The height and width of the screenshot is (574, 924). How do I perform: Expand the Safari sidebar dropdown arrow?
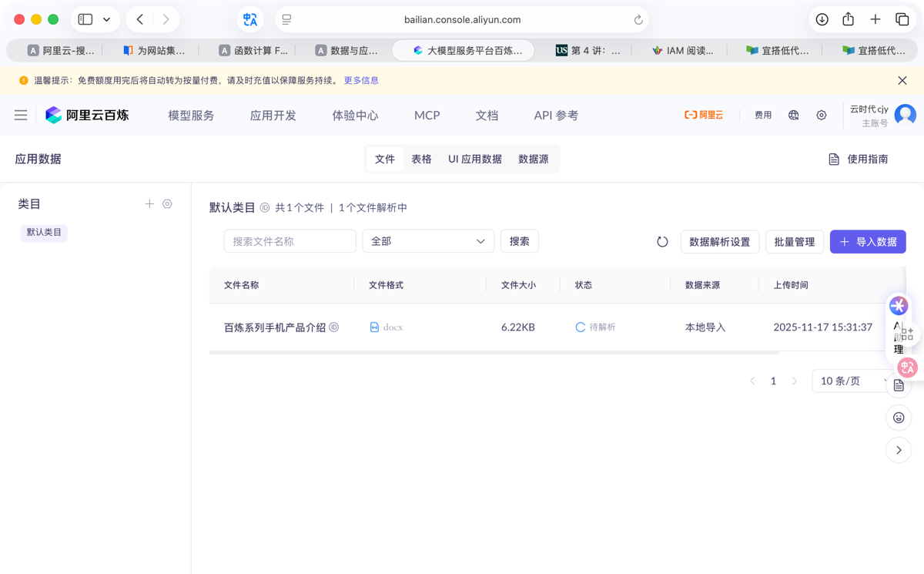(x=106, y=19)
